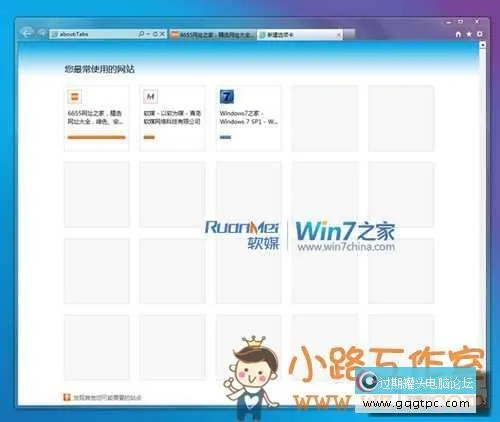500x422 pixels.
Task: Maximize the browser window
Action: pos(461,22)
